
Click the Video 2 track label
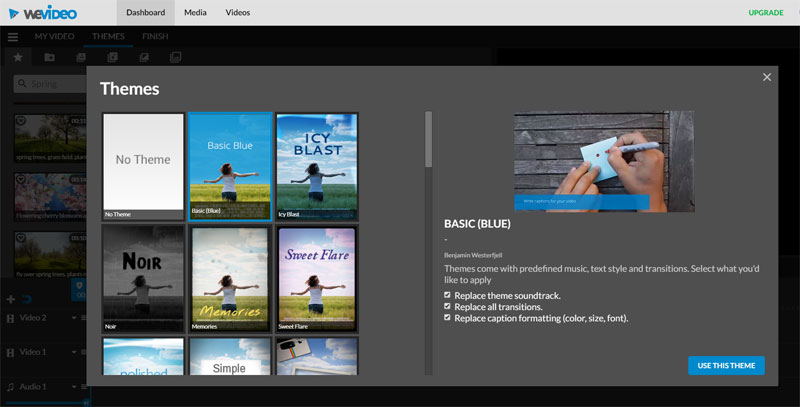[x=33, y=318]
